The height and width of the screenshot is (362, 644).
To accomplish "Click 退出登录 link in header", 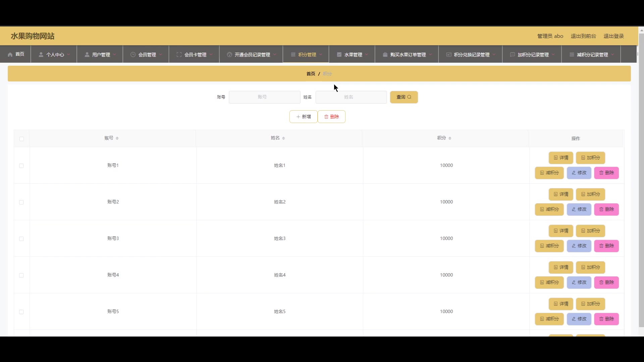I will pos(613,36).
